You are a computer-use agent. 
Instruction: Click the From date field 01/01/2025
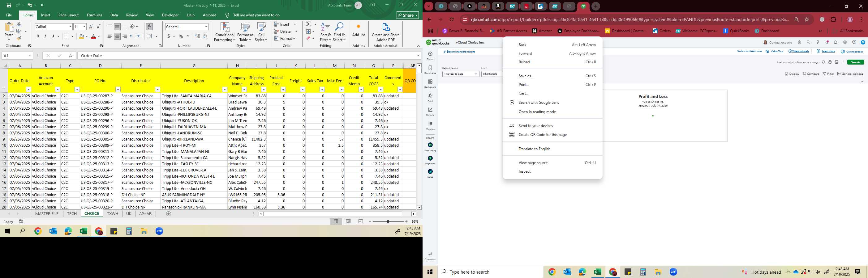coord(492,74)
